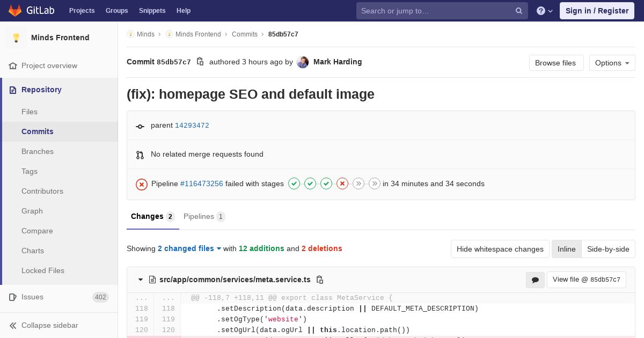Click the failed pipeline status icon
The image size is (644, 338).
point(142,184)
